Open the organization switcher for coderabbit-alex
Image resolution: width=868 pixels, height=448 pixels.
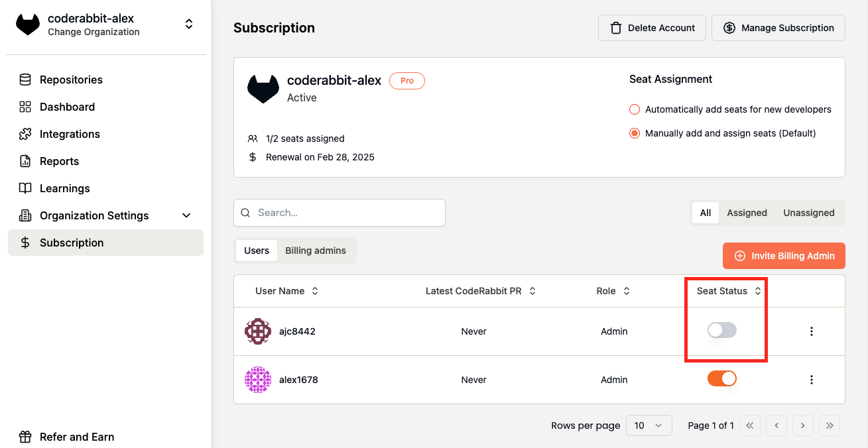click(189, 25)
